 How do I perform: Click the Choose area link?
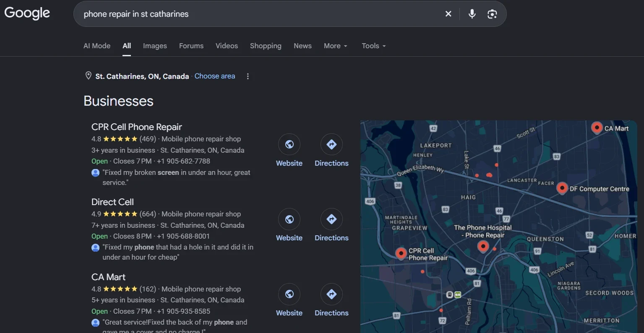215,76
